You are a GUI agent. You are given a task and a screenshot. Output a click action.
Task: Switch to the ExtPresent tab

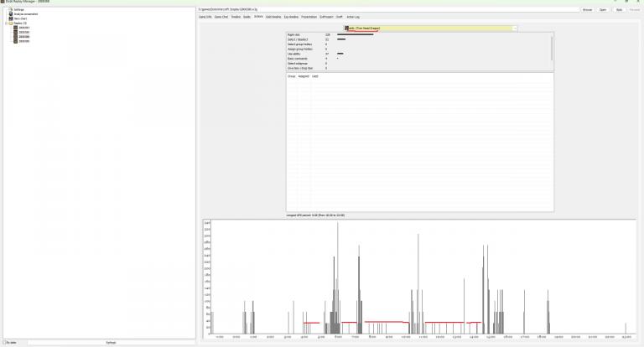coord(326,17)
